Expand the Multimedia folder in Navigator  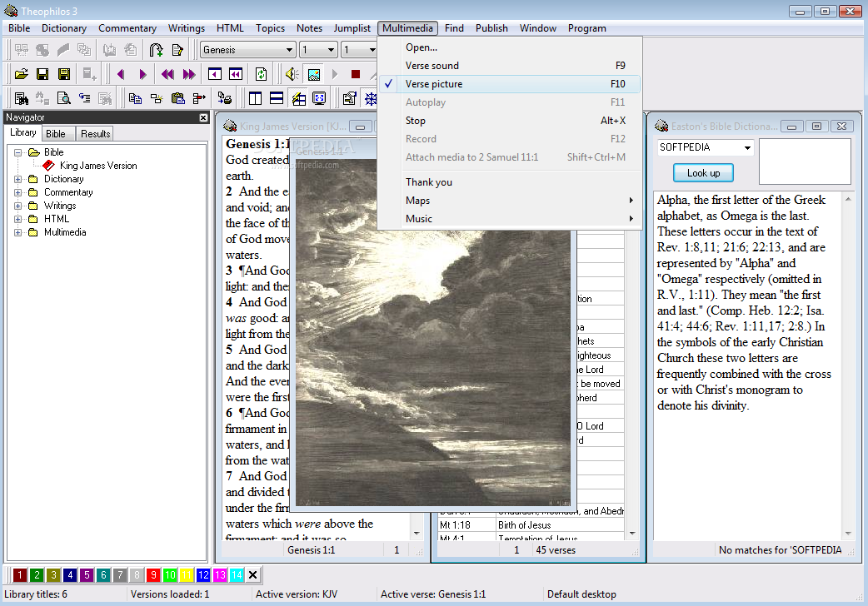point(18,232)
